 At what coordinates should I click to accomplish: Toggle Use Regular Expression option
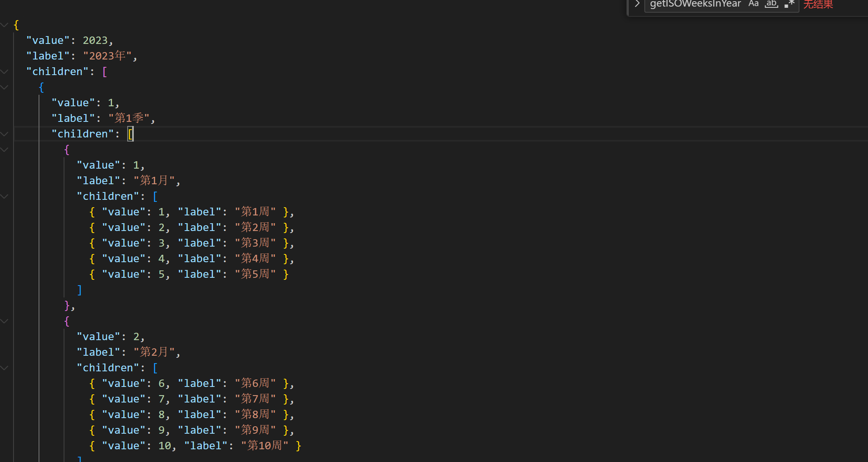(789, 4)
